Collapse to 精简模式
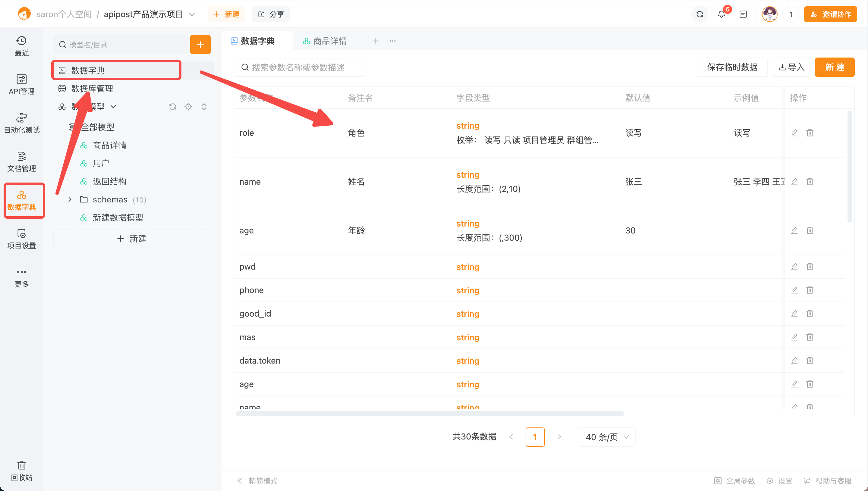The image size is (868, 491). (257, 481)
